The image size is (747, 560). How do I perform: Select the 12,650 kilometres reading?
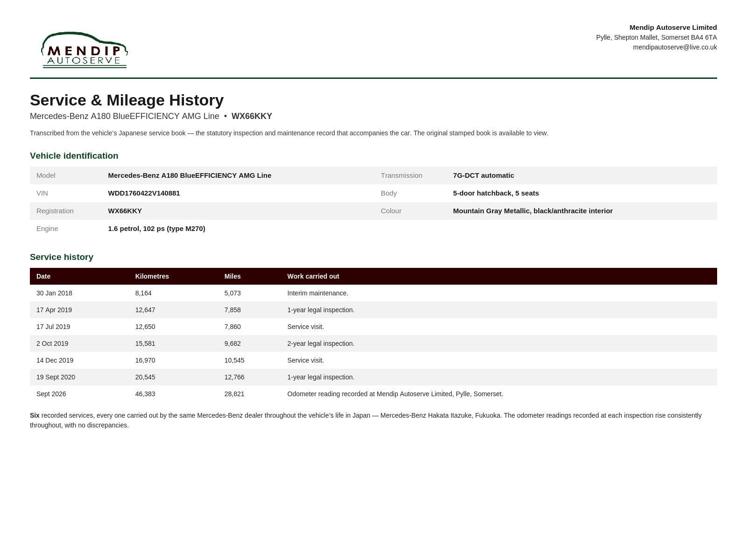145,327
